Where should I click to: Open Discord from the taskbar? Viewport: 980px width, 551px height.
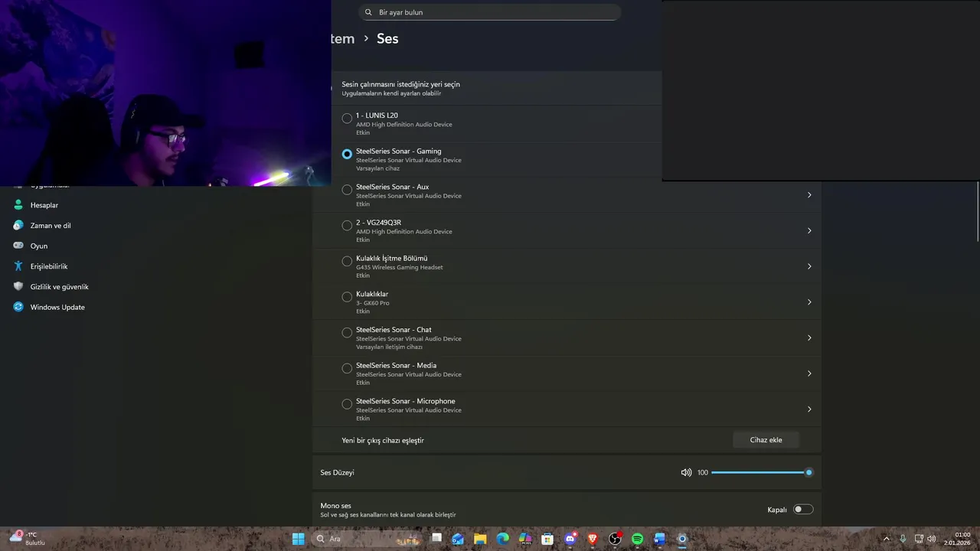570,539
